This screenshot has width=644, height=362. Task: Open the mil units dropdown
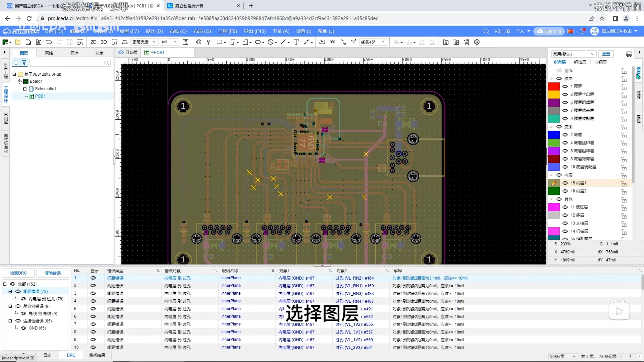[169, 42]
